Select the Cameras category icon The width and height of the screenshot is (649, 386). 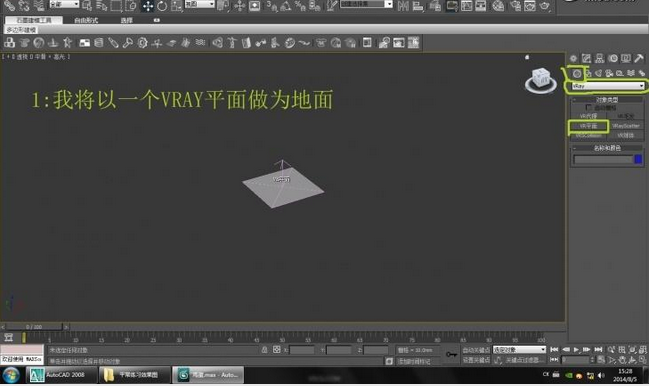[609, 74]
